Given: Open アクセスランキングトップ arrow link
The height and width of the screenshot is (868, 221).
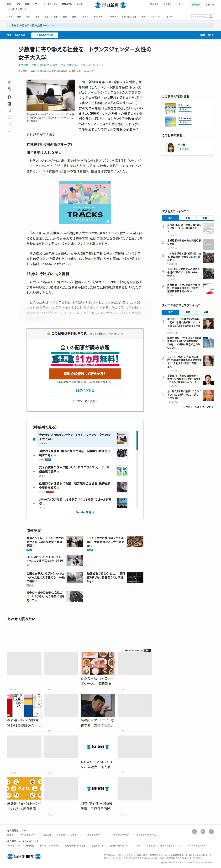Looking at the screenshot, I should click(198, 407).
